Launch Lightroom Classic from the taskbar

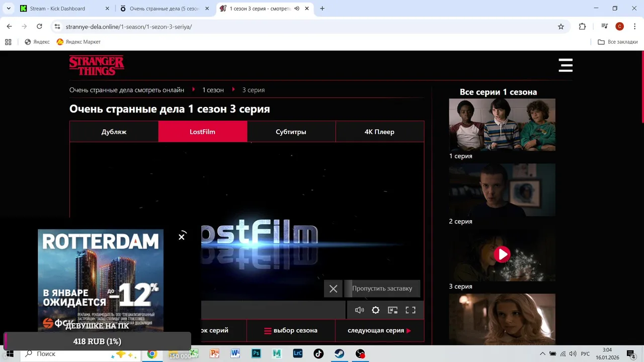[297, 354]
